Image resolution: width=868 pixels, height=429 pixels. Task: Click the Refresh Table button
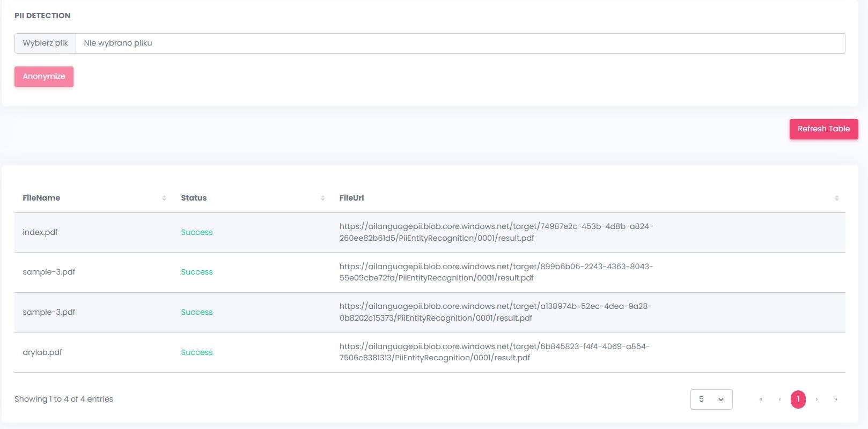(823, 129)
